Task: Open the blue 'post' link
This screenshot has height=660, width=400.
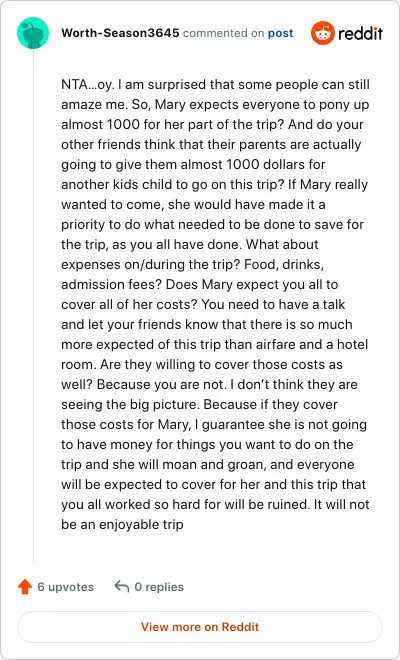Action: click(280, 33)
